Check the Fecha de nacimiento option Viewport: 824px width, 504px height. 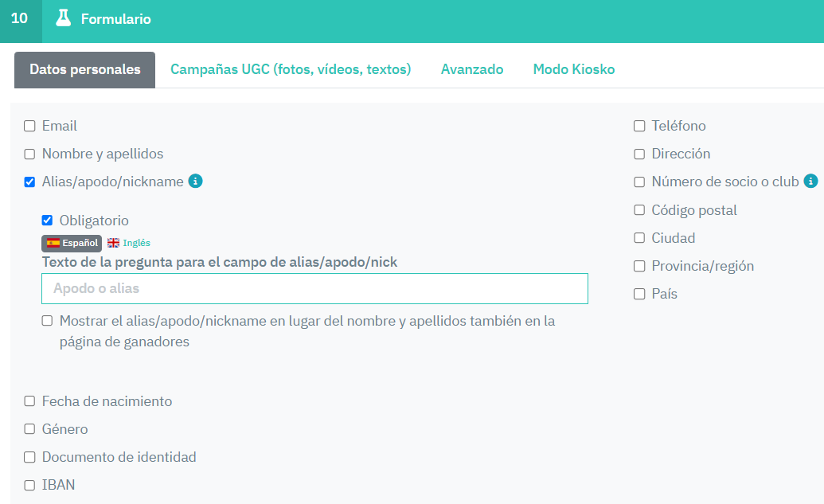pos(29,401)
